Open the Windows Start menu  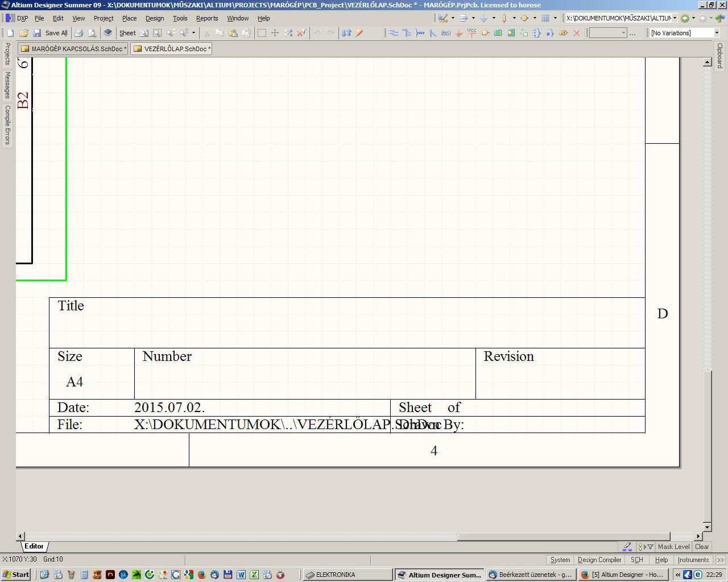coord(15,575)
